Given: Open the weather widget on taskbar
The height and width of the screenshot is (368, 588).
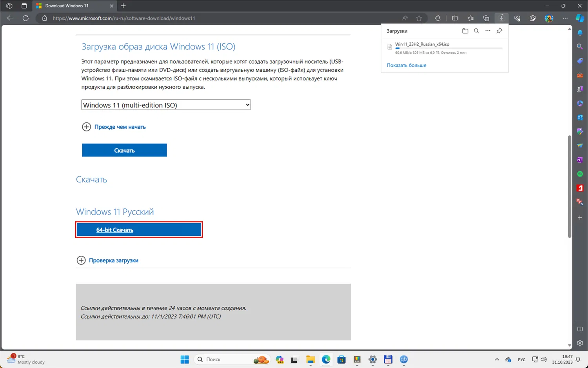Looking at the screenshot, I should [x=26, y=359].
